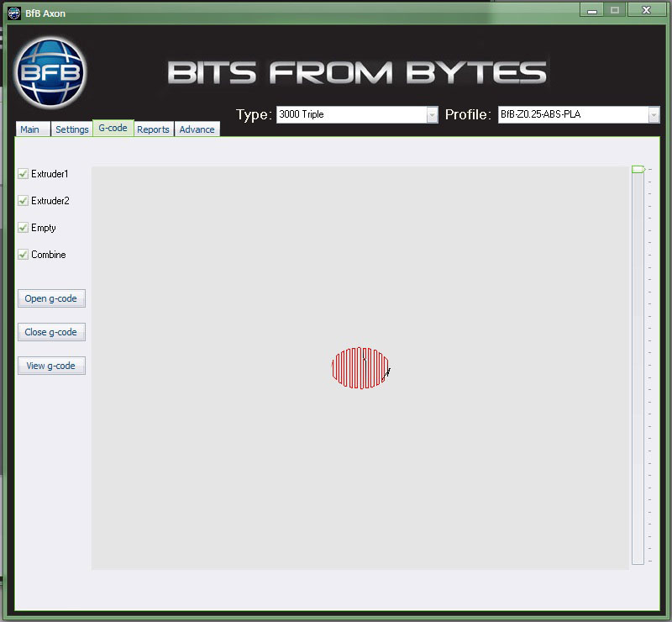Close the BfB Axon window

pos(646,10)
